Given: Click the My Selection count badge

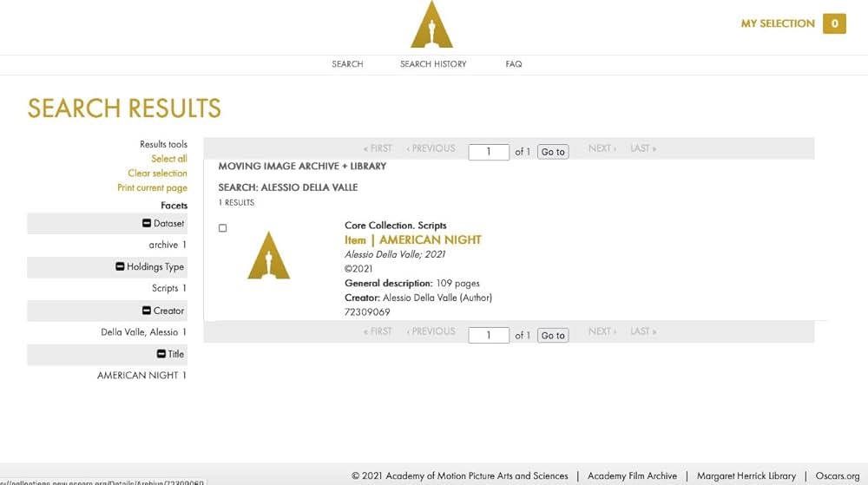Looking at the screenshot, I should pyautogui.click(x=834, y=23).
